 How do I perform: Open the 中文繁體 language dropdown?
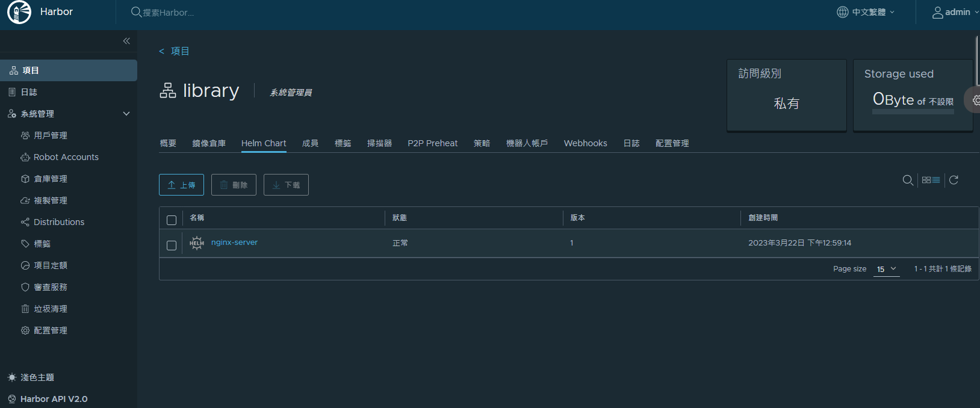(x=866, y=12)
